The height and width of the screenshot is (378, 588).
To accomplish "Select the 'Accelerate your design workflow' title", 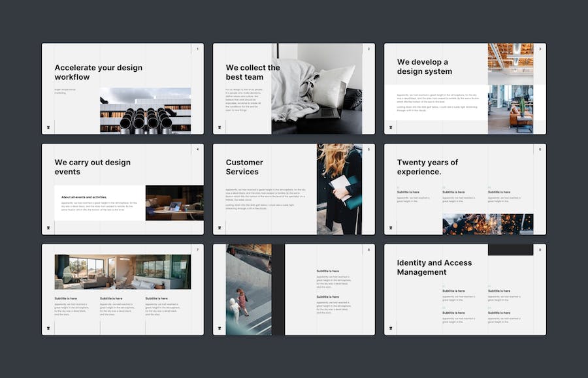I will click(x=98, y=72).
